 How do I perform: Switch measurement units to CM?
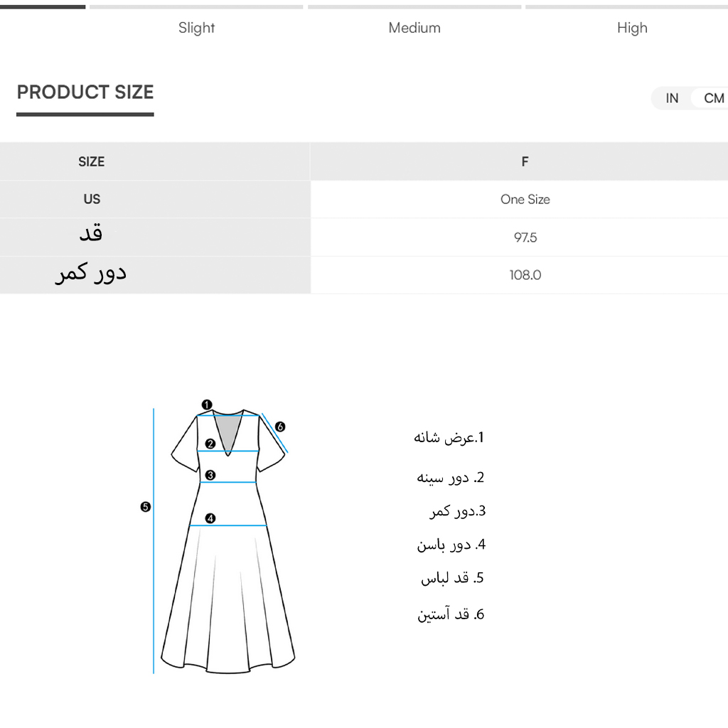click(x=713, y=98)
